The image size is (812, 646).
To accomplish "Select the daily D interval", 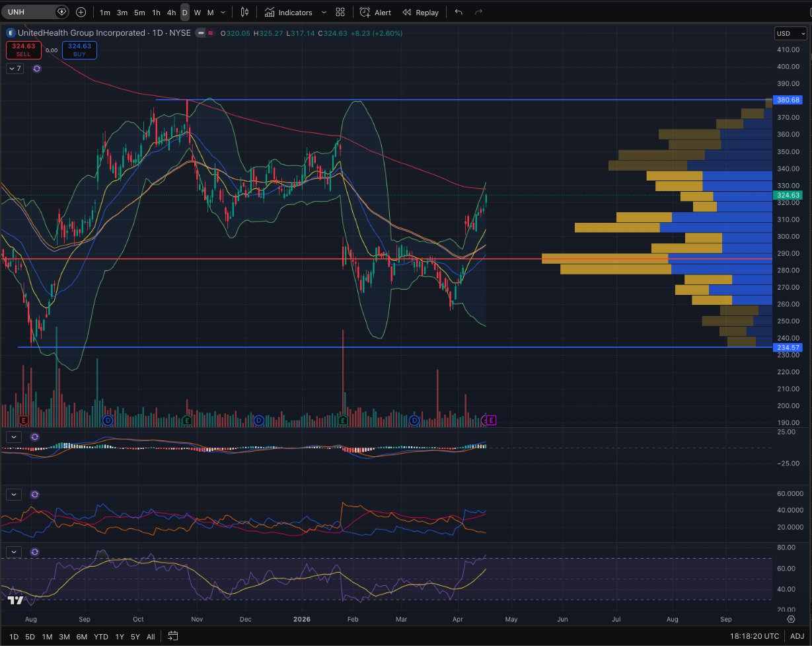I will 184,13.
